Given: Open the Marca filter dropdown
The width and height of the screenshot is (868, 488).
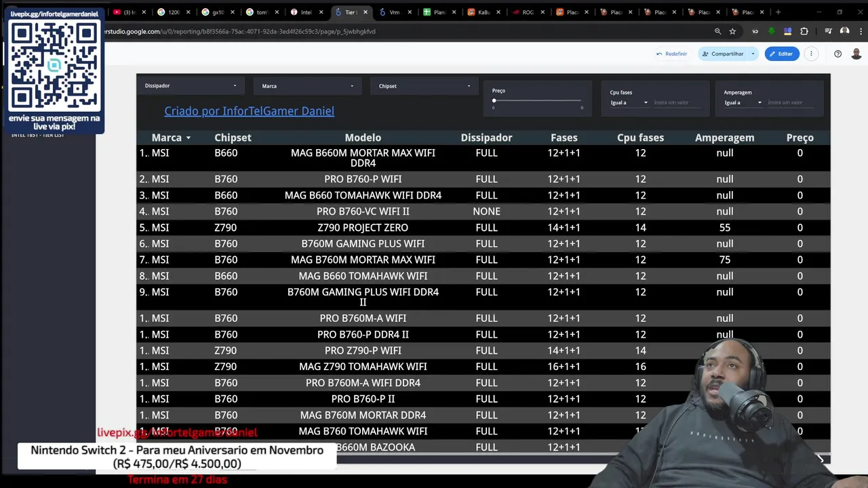Looking at the screenshot, I should pos(308,86).
